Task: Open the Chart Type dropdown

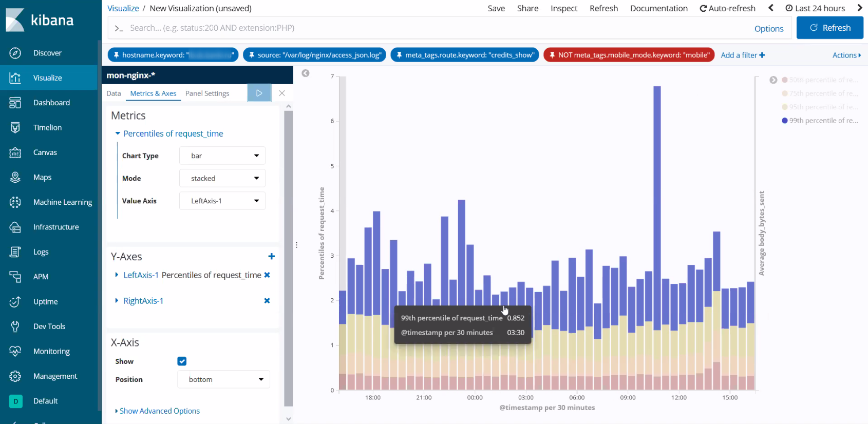Action: click(222, 156)
